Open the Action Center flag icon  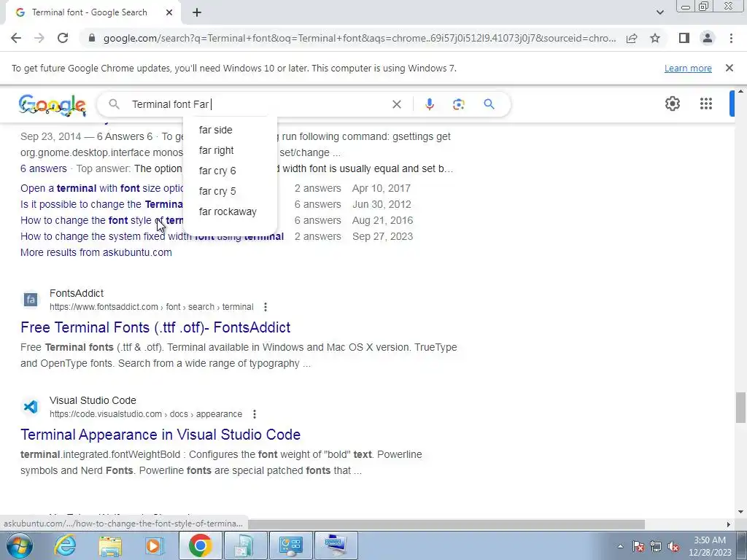click(638, 546)
